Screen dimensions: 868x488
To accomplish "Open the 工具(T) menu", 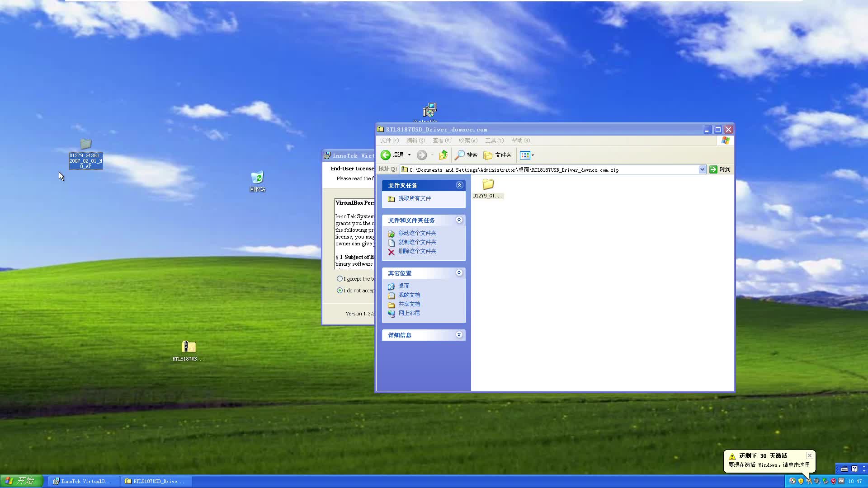I will (494, 141).
